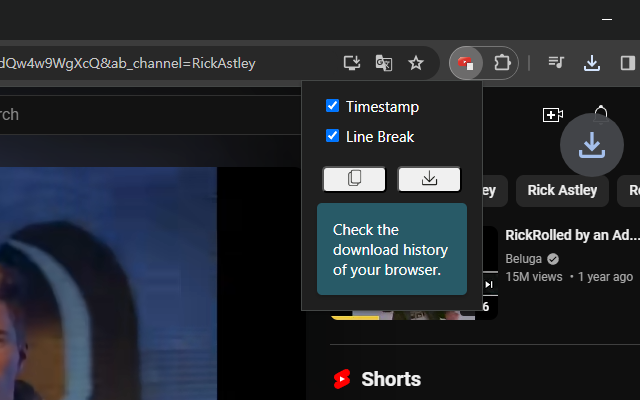This screenshot has width=640, height=400.
Task: Open browser downloads from toolbar icon
Action: point(592,63)
